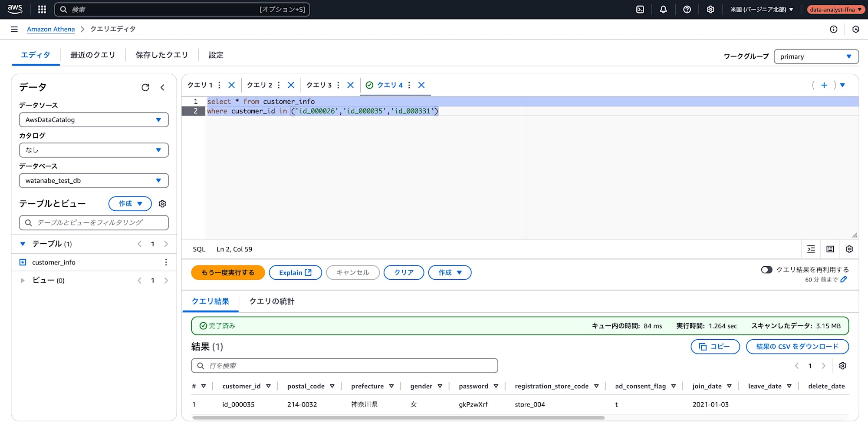Open the query tabs overflow dropdown arrow
This screenshot has height=437, width=868.
tap(842, 85)
